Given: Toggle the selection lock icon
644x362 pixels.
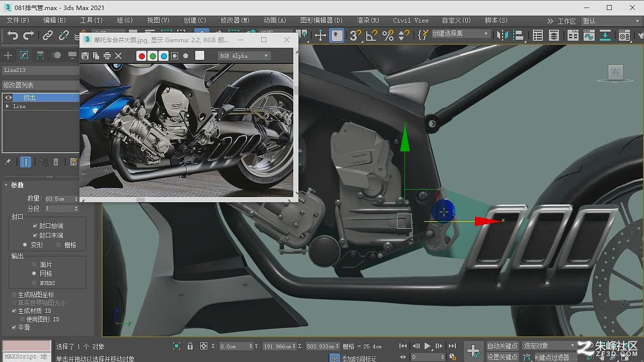Looking at the screenshot, I should point(190,346).
